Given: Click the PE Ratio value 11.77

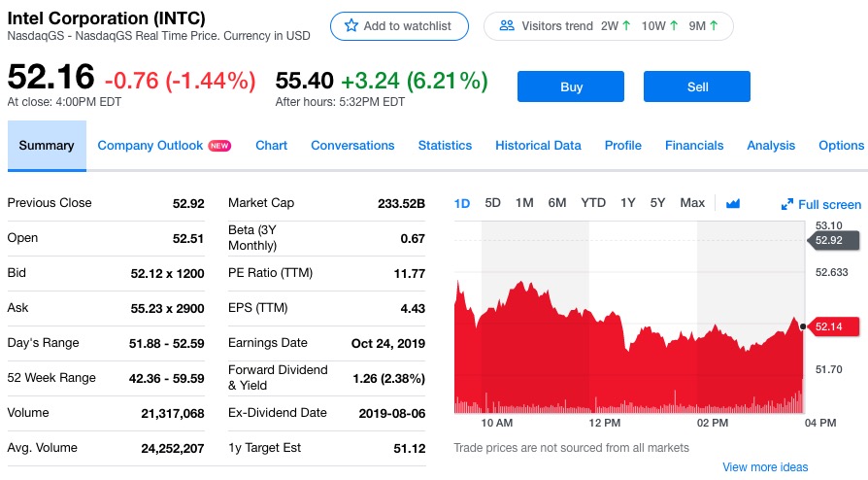Looking at the screenshot, I should 409,273.
